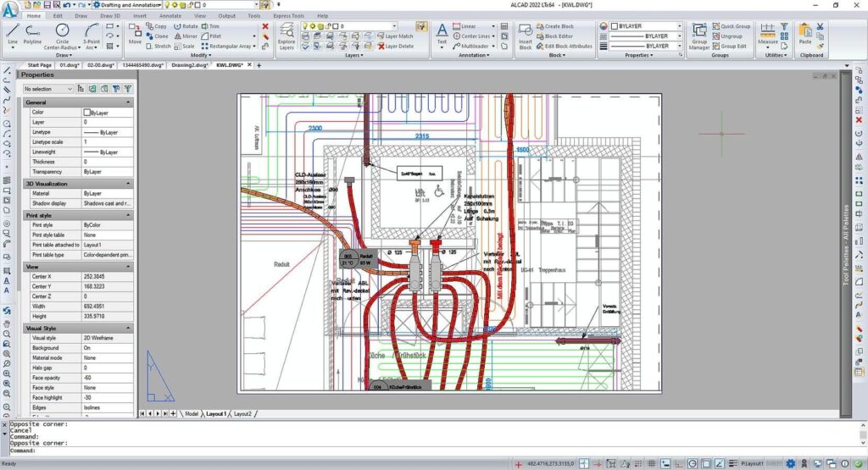Collapse the 3D Visualization section
Screen dimensions: 868x470
[128, 184]
